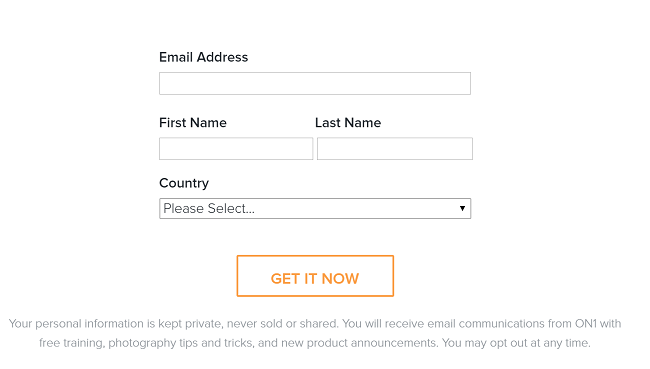Select the Last Name text box
This screenshot has height=369, width=650.
click(395, 148)
